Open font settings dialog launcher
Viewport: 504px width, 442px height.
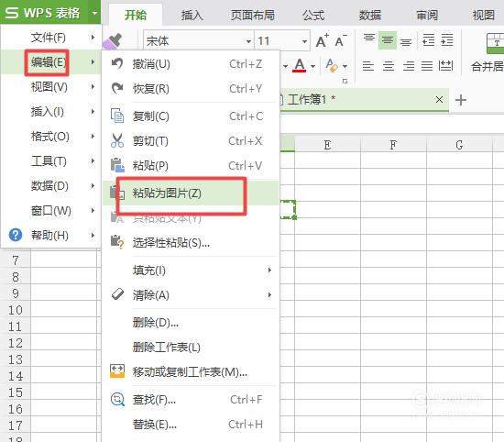point(345,82)
